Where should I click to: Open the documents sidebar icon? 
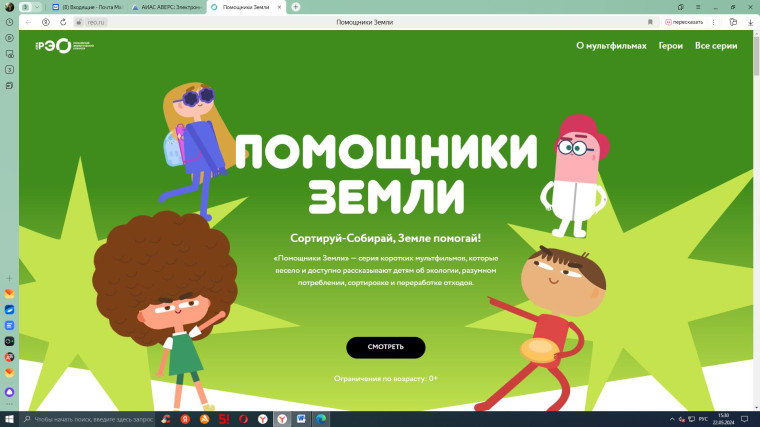click(9, 325)
